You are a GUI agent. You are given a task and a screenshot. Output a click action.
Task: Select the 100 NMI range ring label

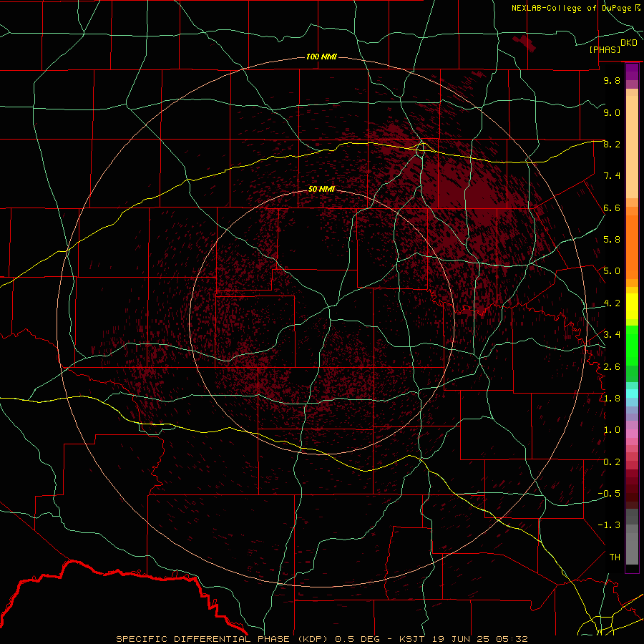click(x=321, y=57)
